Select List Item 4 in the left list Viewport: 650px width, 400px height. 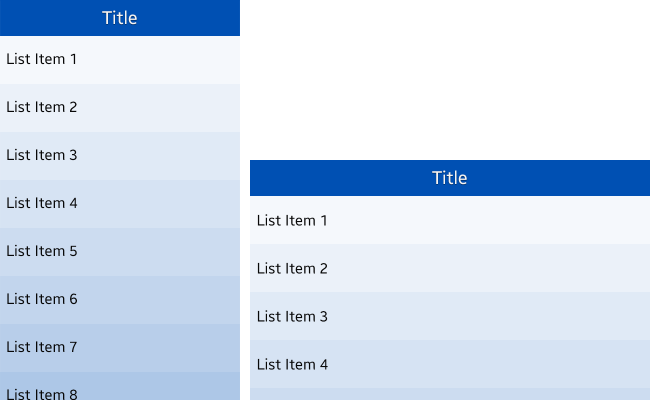[120, 204]
